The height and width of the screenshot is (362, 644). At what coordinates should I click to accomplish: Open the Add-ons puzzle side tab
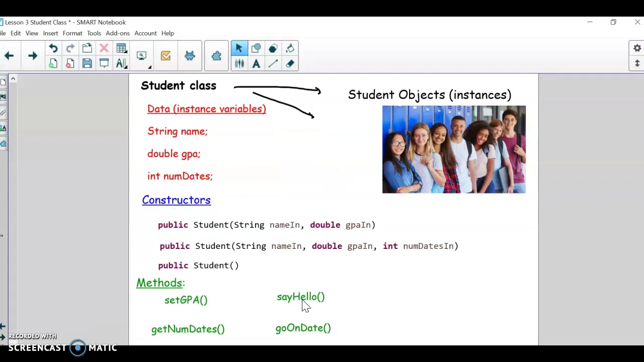3,144
